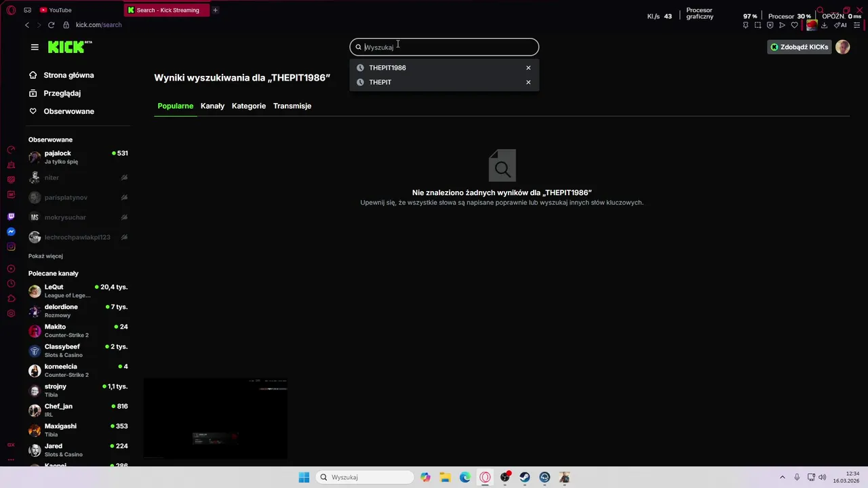Click the kick.com/search address bar

pos(98,25)
